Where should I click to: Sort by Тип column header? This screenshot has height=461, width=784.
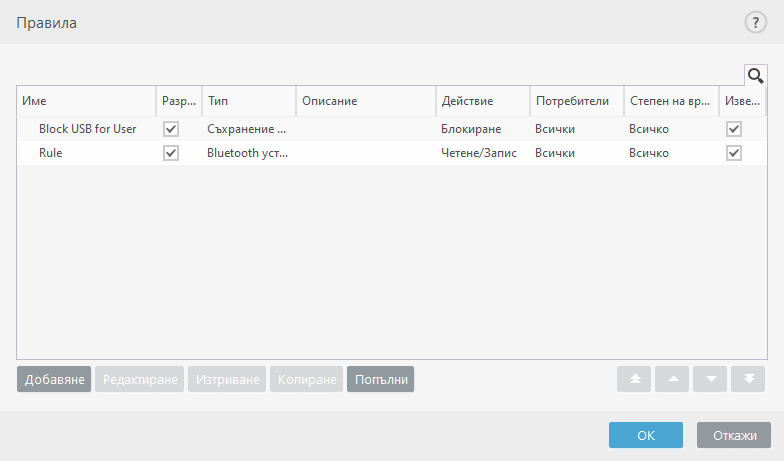[x=249, y=101]
